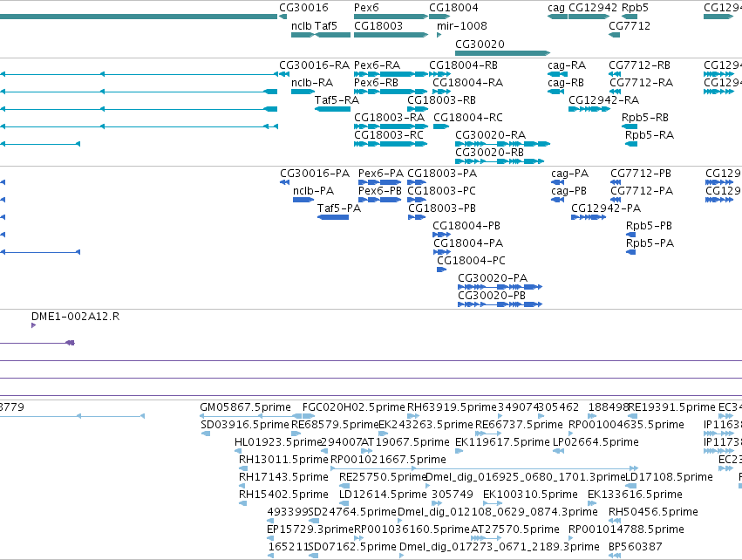Open EST GM05867.5prime
Viewport: 742px width, 560px height.
[x=245, y=407]
